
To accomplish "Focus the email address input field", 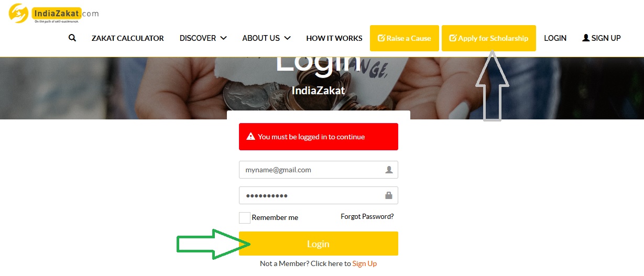I will pyautogui.click(x=319, y=170).
